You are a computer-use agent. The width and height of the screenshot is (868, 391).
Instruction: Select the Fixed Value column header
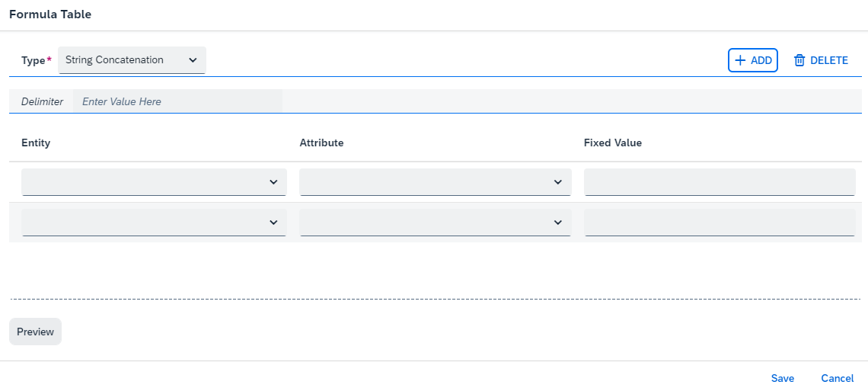tap(613, 143)
